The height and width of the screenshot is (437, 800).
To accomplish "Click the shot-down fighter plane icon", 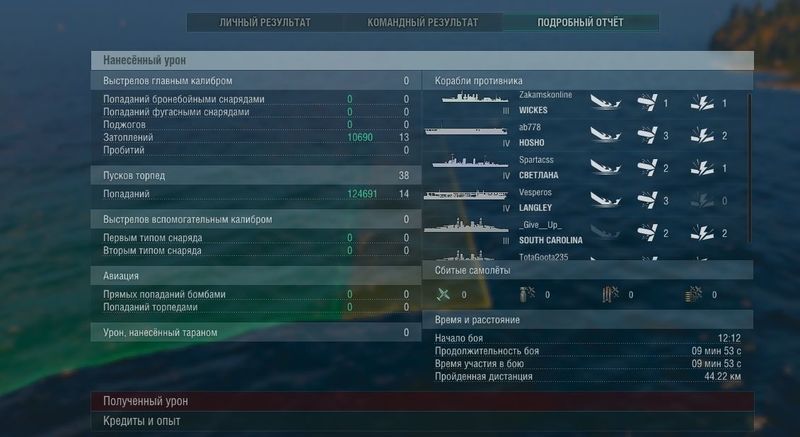I will [444, 294].
